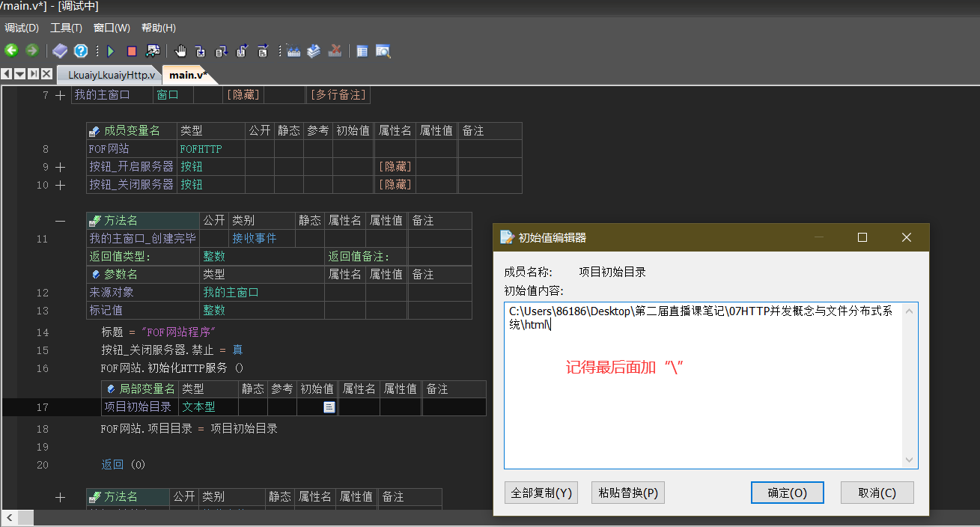Image resolution: width=980 pixels, height=527 pixels.
Task: Switch to LkuaiyLkuaiyHttp.v tab
Action: [x=111, y=75]
